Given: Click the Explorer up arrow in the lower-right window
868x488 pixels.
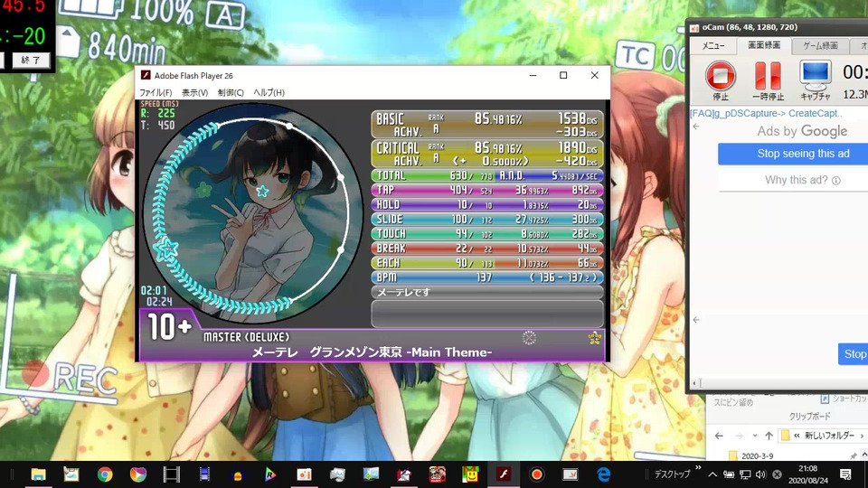Looking at the screenshot, I should [x=769, y=436].
